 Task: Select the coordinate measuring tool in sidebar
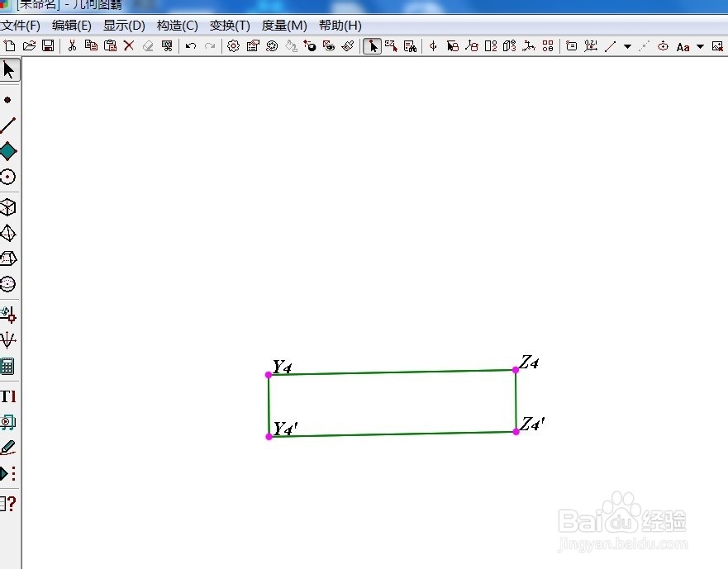pyautogui.click(x=8, y=314)
